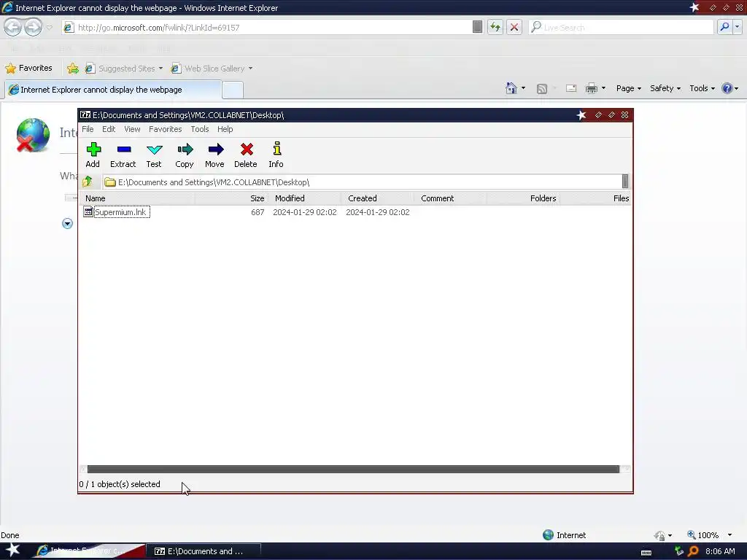Expand the 'More information' arrow on error page
This screenshot has height=560, width=747.
pyautogui.click(x=67, y=223)
